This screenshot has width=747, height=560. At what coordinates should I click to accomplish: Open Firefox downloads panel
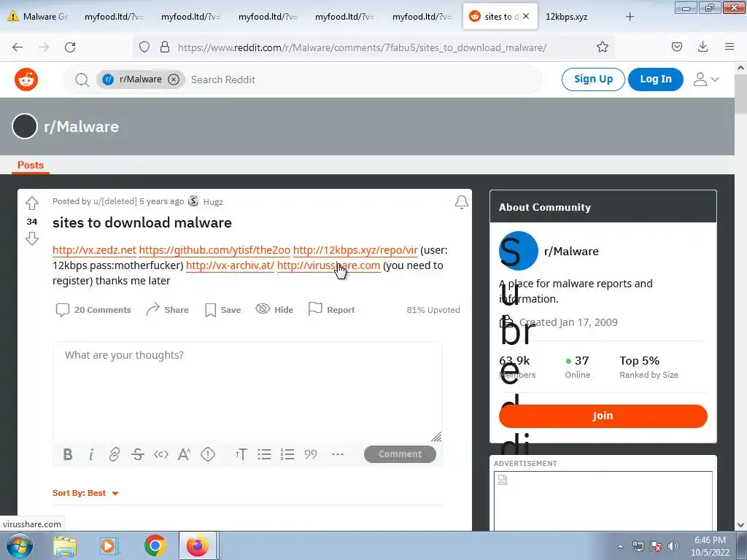703,46
